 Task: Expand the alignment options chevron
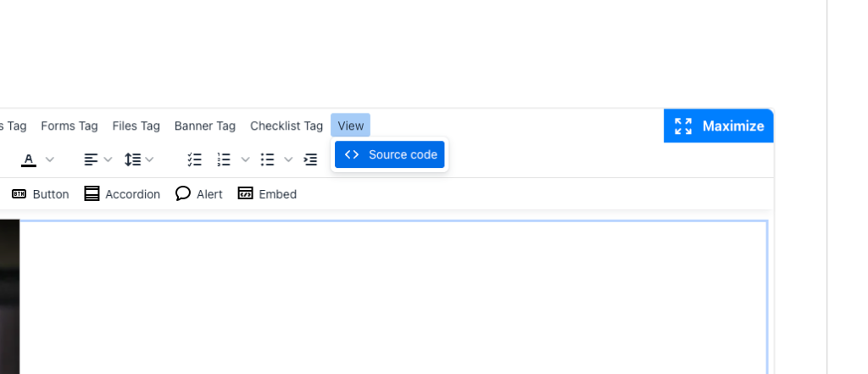click(x=108, y=159)
